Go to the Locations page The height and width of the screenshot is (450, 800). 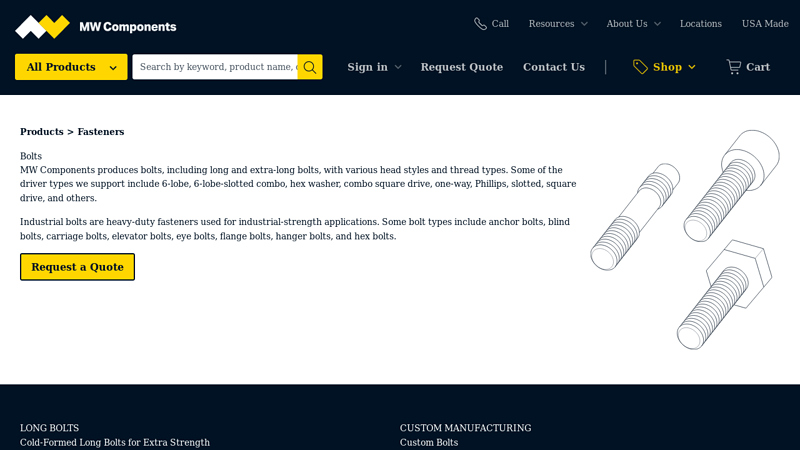700,24
